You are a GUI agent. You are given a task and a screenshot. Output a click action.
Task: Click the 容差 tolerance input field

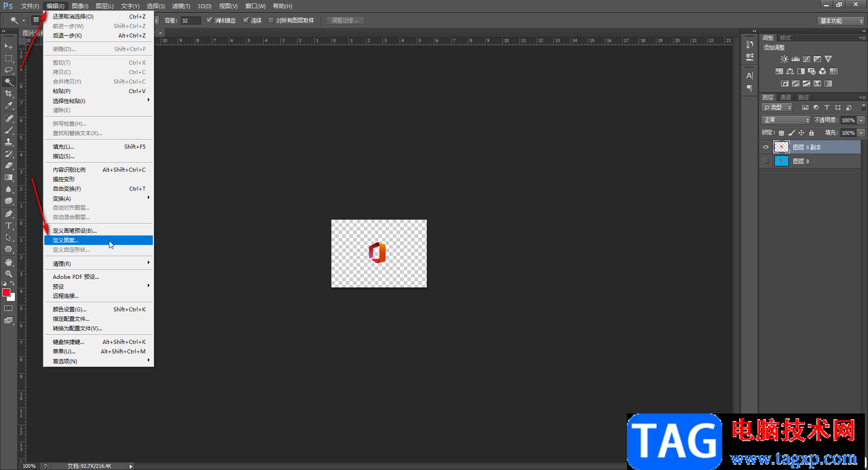tap(190, 20)
